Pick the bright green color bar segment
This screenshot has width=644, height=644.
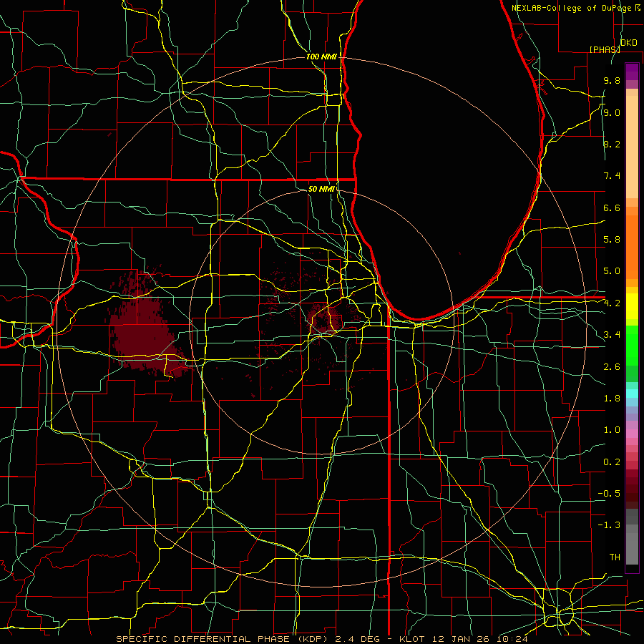pos(632,345)
